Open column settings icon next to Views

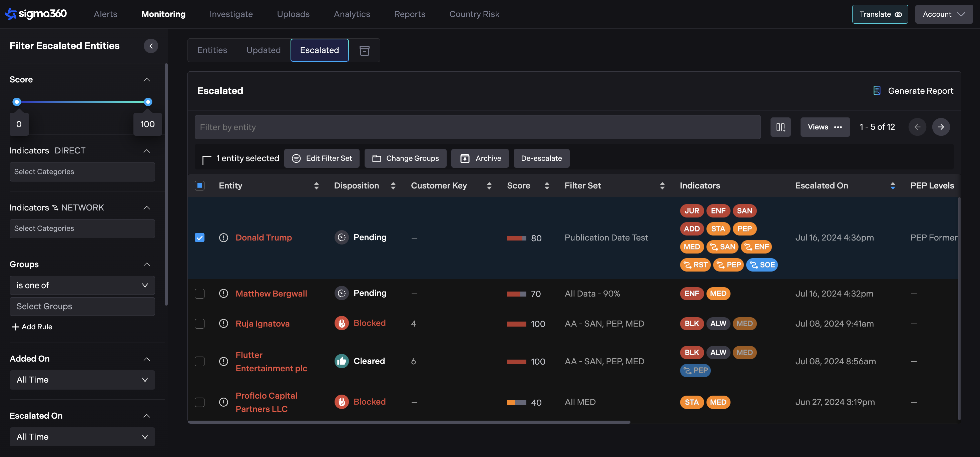pyautogui.click(x=780, y=127)
